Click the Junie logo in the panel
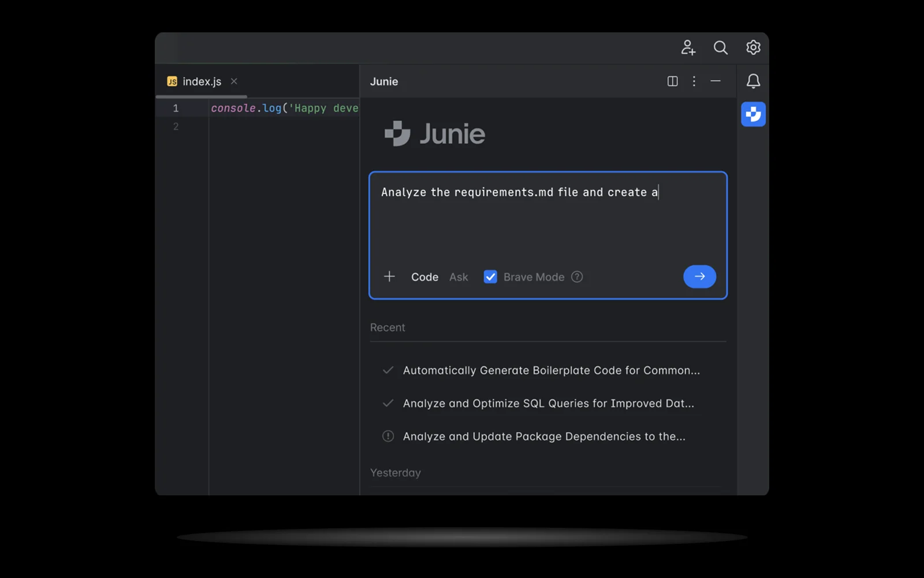 click(435, 134)
